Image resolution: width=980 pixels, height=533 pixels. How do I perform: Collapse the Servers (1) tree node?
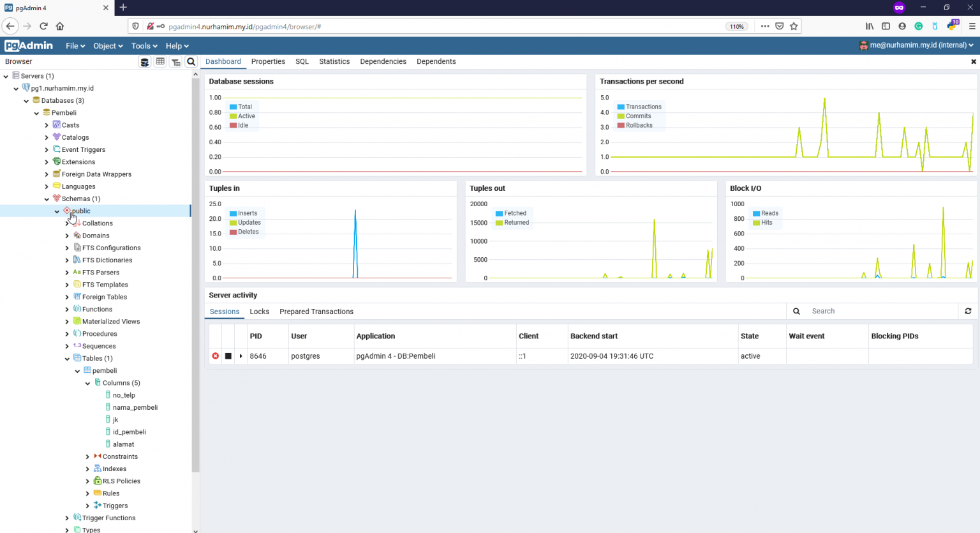(x=6, y=76)
